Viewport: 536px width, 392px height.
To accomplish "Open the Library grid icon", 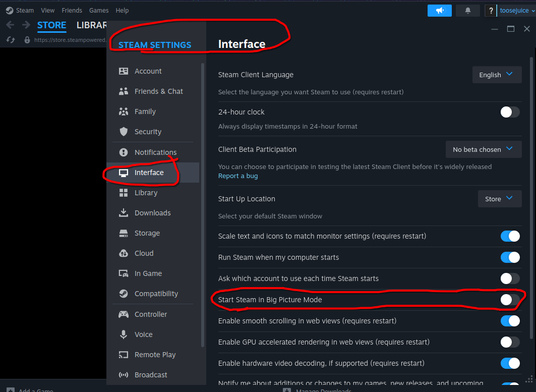I will pos(124,193).
